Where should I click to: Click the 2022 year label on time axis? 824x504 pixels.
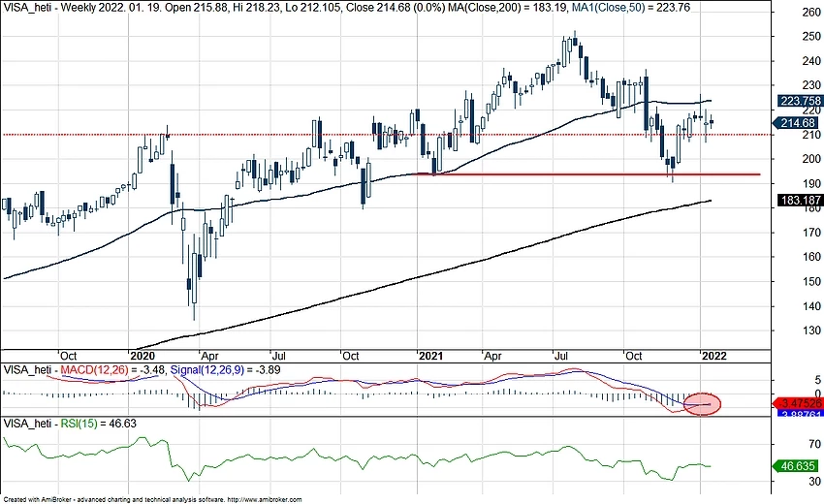[x=714, y=356]
